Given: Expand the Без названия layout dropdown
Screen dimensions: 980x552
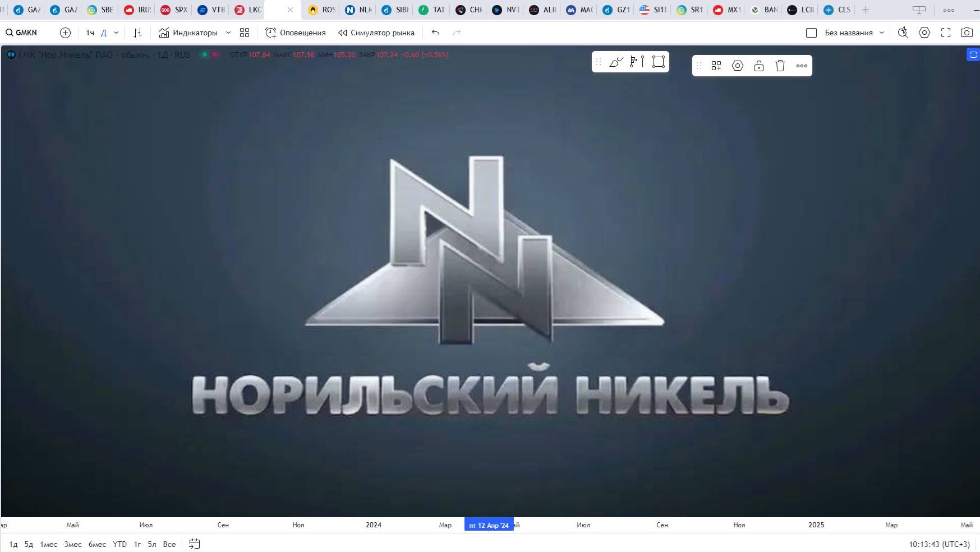Looking at the screenshot, I should point(854,33).
